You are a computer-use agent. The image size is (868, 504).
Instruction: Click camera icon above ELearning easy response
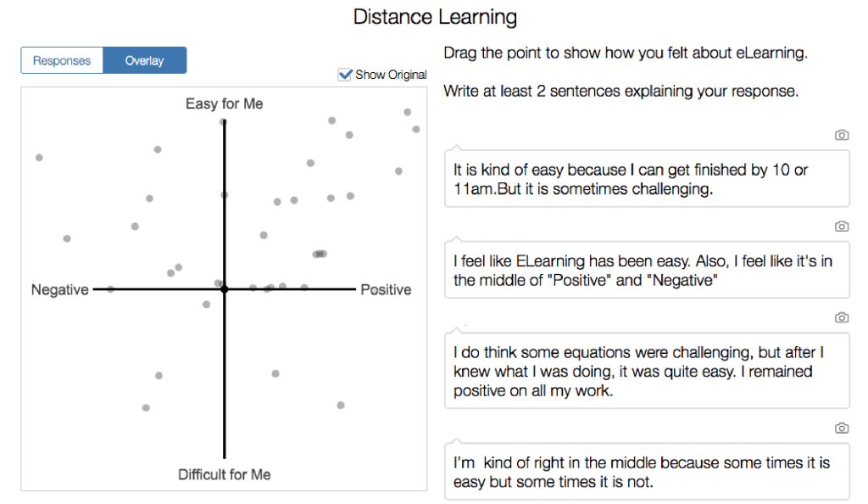(x=841, y=227)
